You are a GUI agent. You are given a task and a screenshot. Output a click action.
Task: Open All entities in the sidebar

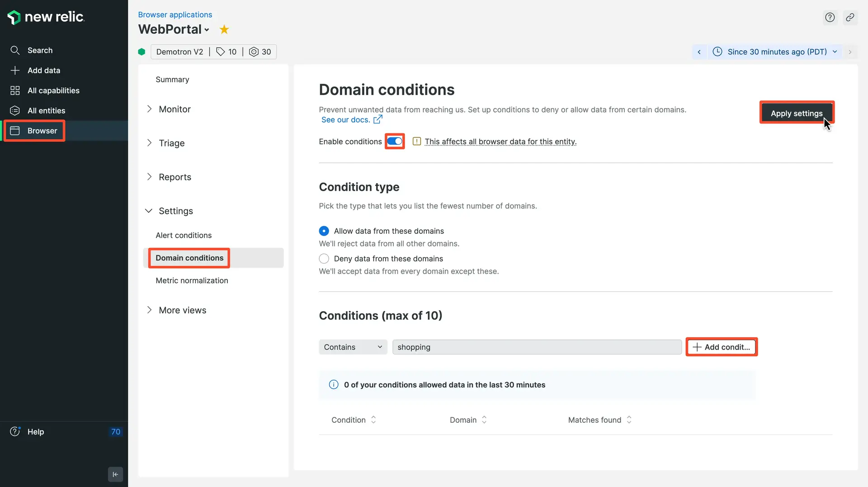point(46,111)
